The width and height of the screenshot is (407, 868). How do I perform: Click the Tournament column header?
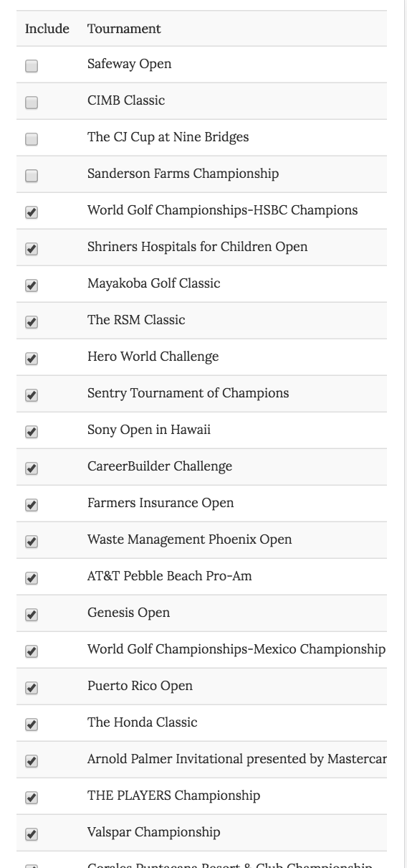pos(124,29)
